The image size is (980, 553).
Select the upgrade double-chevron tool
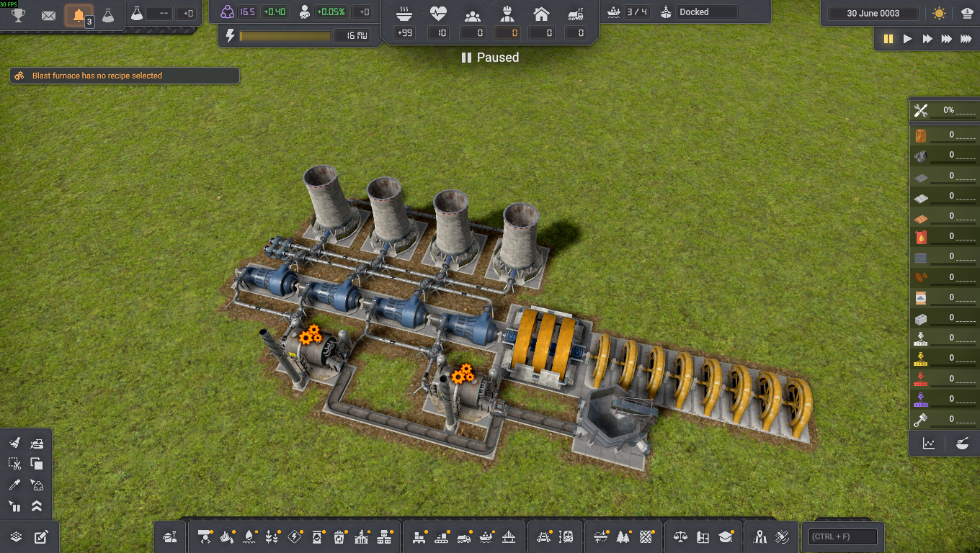[x=37, y=506]
